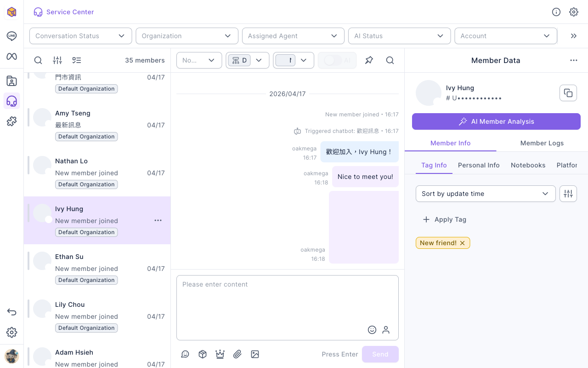Toggle multi-select checklist in member list
Image resolution: width=588 pixels, height=368 pixels.
[x=77, y=60]
